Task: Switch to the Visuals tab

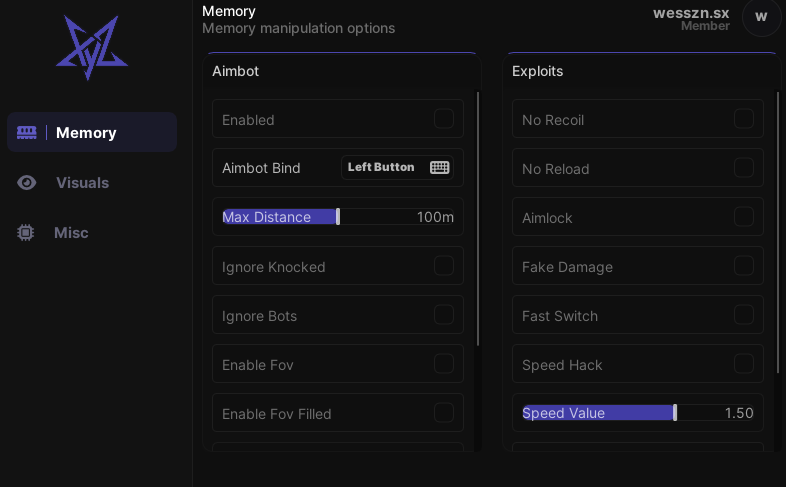Action: 82,183
